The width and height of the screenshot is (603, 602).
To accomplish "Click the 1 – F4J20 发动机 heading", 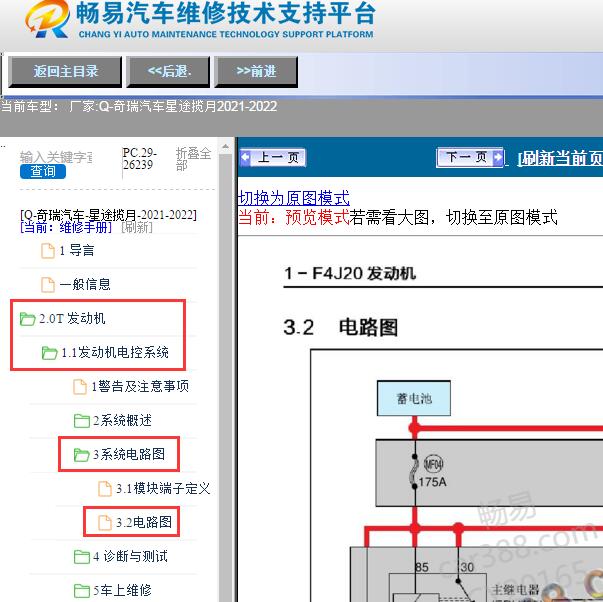I will pyautogui.click(x=350, y=273).
